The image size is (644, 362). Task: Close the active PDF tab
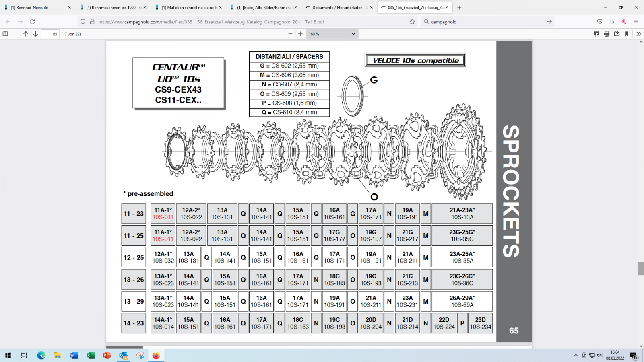pyautogui.click(x=447, y=7)
